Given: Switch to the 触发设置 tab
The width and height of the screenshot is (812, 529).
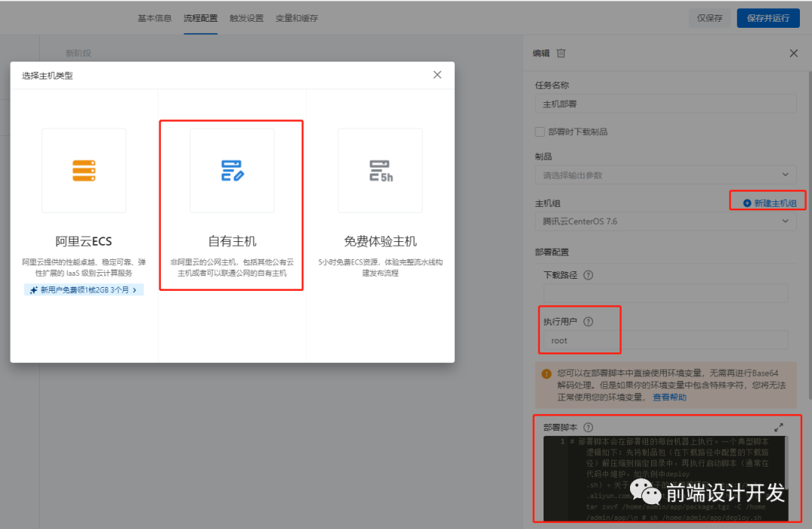Looking at the screenshot, I should pyautogui.click(x=247, y=18).
